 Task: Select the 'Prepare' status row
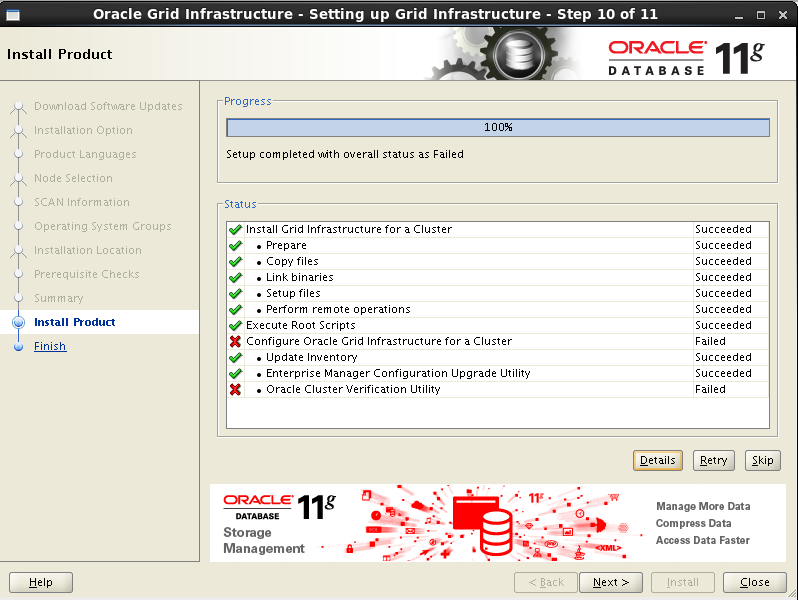(497, 245)
